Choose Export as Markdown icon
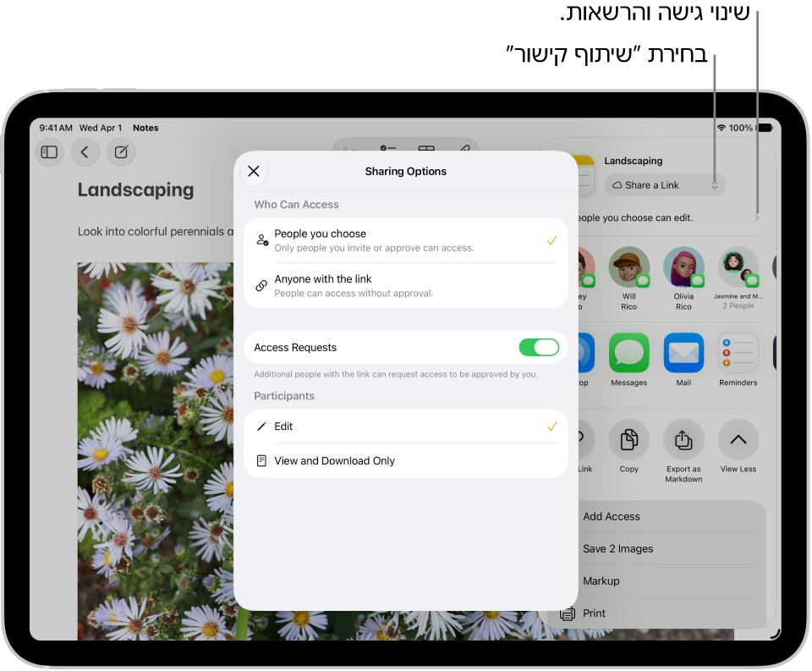812x671 pixels. coord(683,440)
